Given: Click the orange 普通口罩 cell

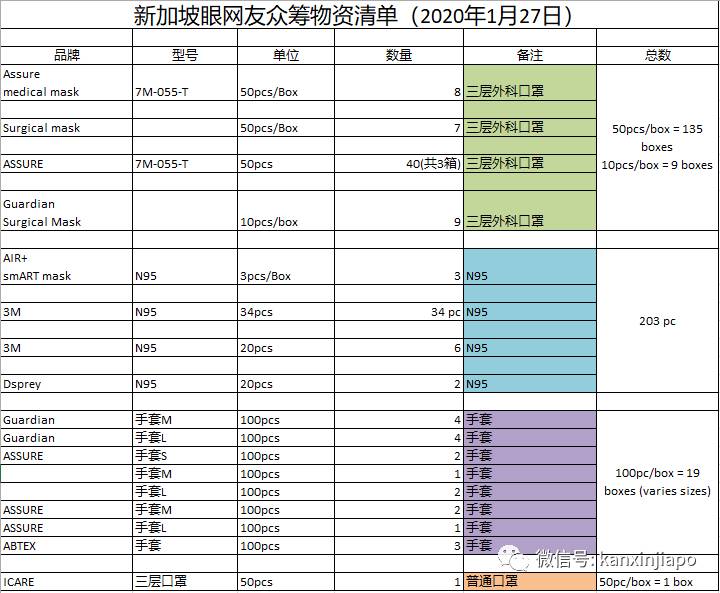Looking at the screenshot, I should click(529, 582).
